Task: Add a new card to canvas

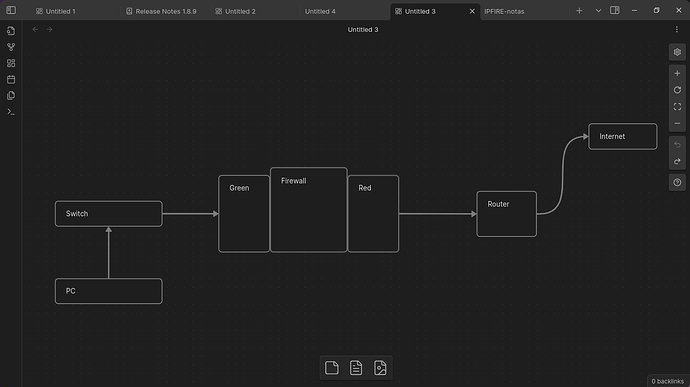Action: tap(332, 368)
